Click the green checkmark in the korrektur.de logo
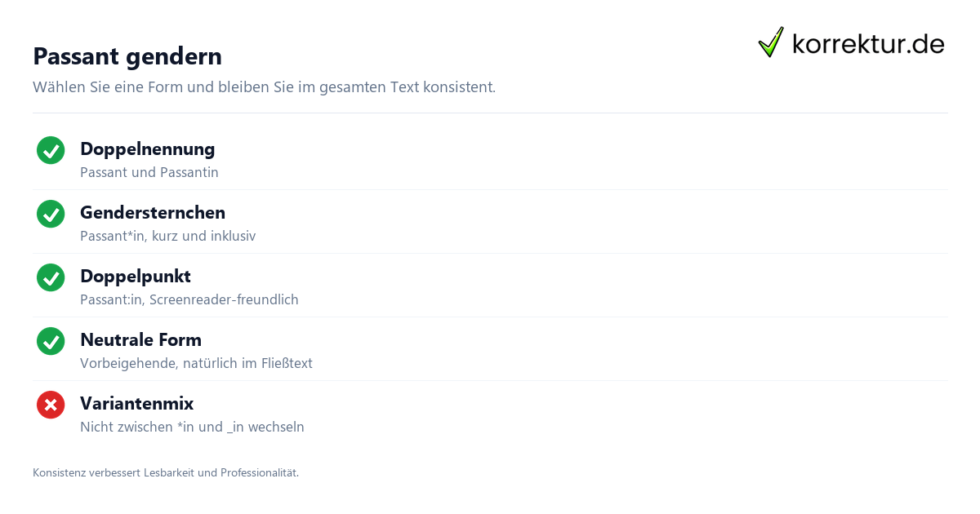The height and width of the screenshot is (514, 980). [771, 42]
